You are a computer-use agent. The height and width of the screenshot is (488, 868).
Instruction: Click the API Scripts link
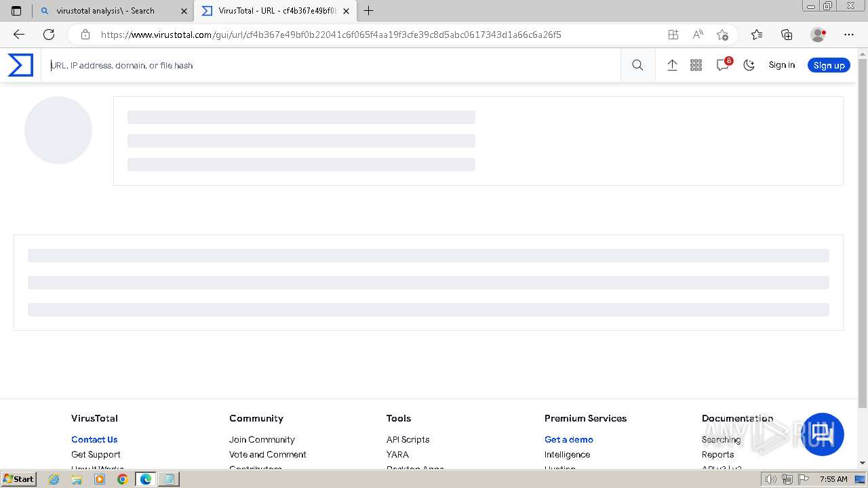tap(408, 439)
